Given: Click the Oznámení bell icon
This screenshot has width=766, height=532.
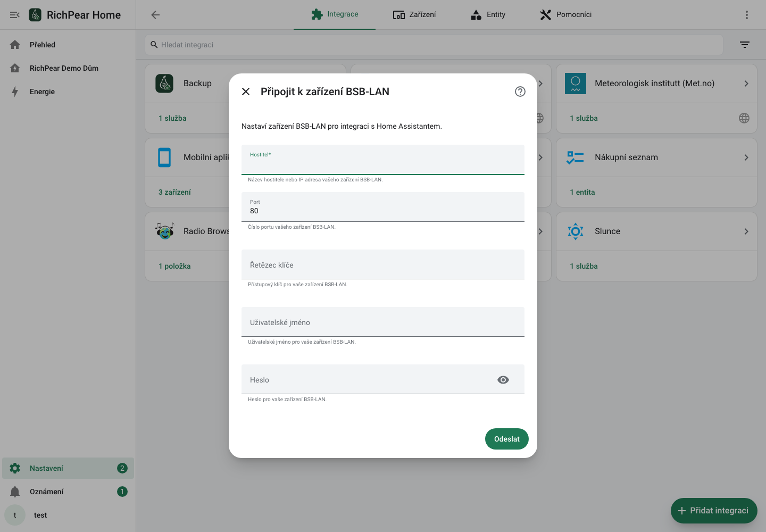Looking at the screenshot, I should 15,492.
